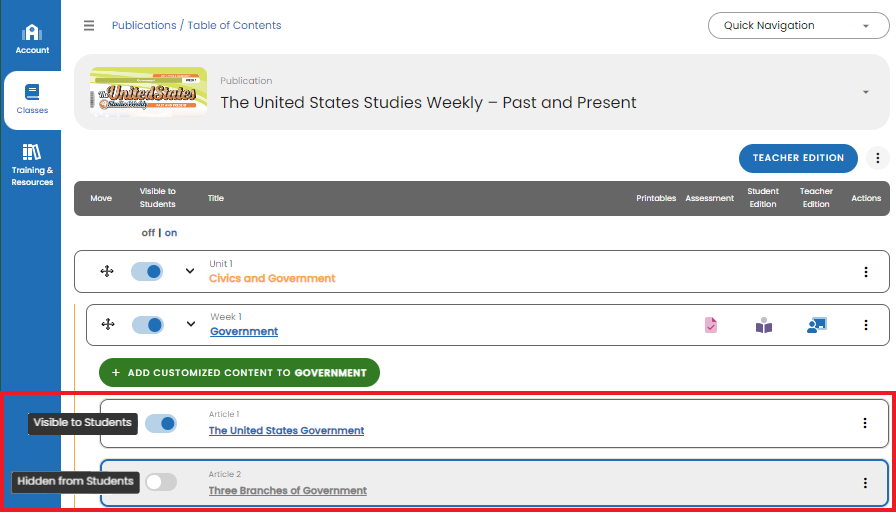Hide The United States Government article from students

(161, 423)
